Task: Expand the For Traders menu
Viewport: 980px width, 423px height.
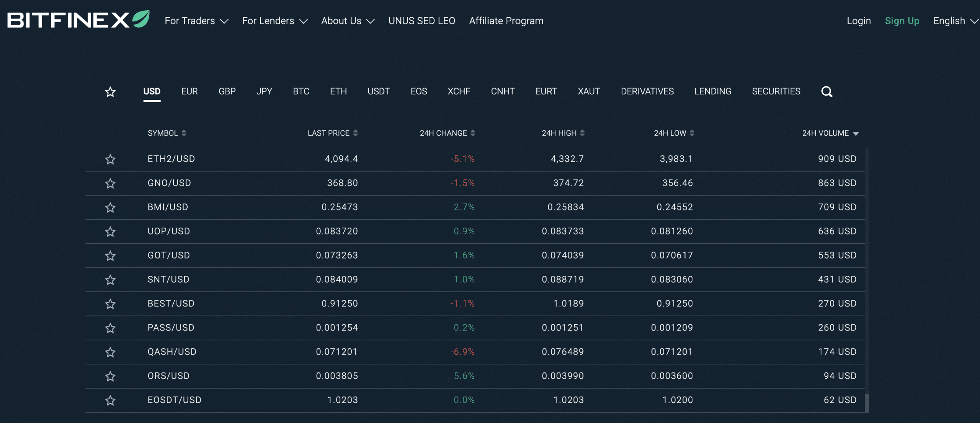Action: coord(196,21)
